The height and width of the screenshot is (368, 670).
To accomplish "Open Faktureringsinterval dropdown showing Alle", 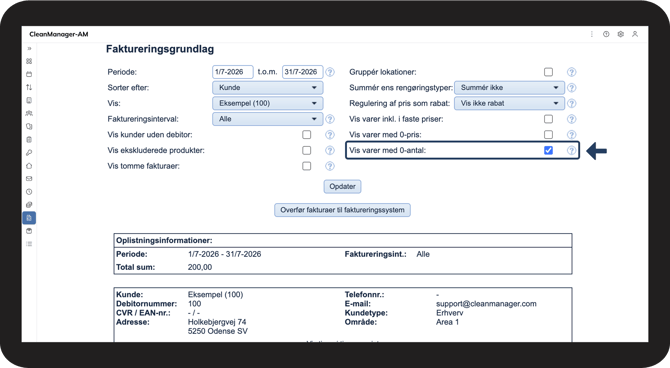I will (267, 119).
